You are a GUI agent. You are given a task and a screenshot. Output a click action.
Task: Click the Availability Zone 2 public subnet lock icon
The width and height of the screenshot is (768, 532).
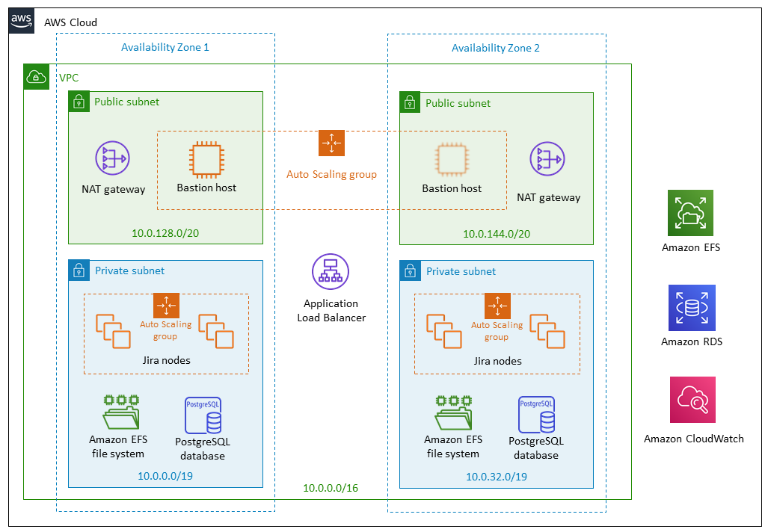tap(410, 103)
